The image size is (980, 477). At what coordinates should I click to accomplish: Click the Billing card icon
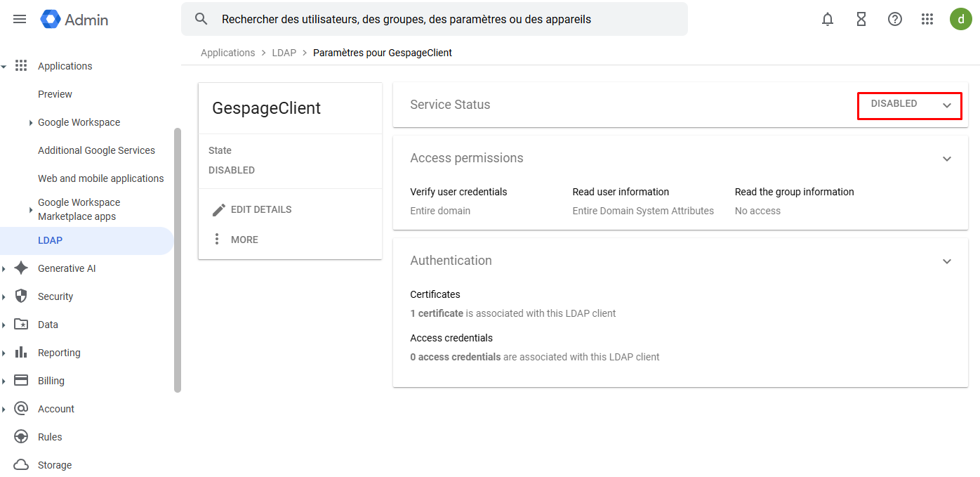[21, 380]
